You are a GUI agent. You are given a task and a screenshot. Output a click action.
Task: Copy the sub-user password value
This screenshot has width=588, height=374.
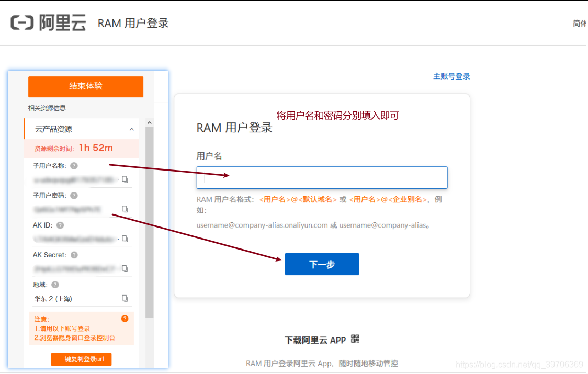125,209
